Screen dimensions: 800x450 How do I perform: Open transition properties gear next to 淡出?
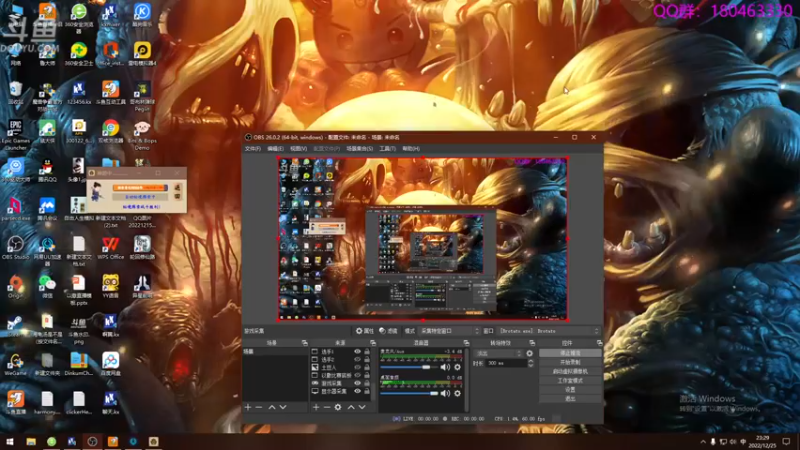[530, 353]
